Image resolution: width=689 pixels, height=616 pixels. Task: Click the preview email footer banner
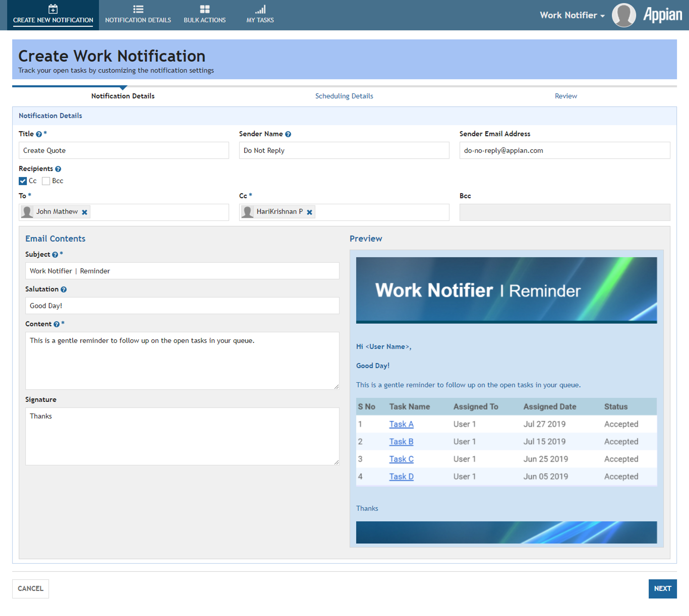tap(507, 532)
